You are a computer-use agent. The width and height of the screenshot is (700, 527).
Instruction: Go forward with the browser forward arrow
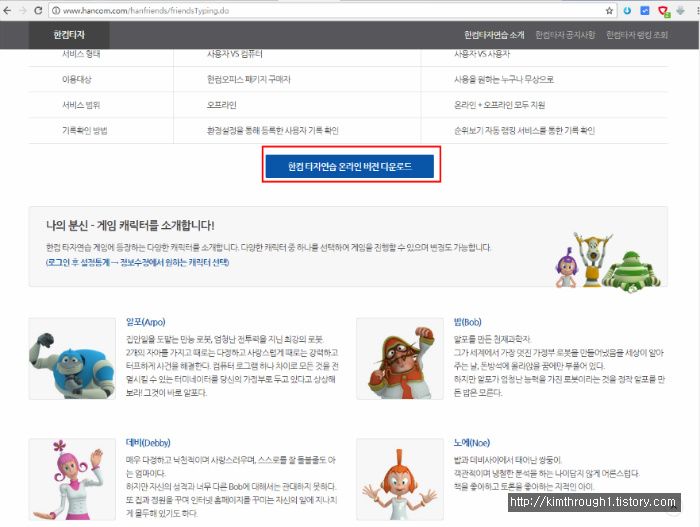pos(23,10)
